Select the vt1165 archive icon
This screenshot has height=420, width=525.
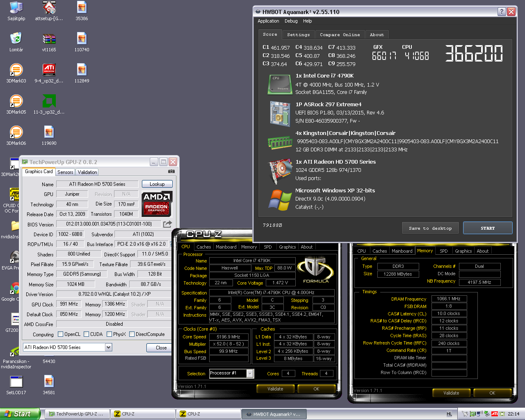tap(49, 42)
